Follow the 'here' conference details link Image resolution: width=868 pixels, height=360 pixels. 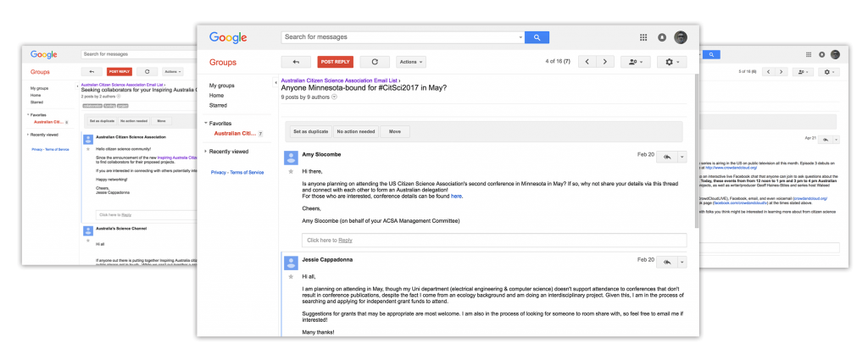tap(456, 197)
